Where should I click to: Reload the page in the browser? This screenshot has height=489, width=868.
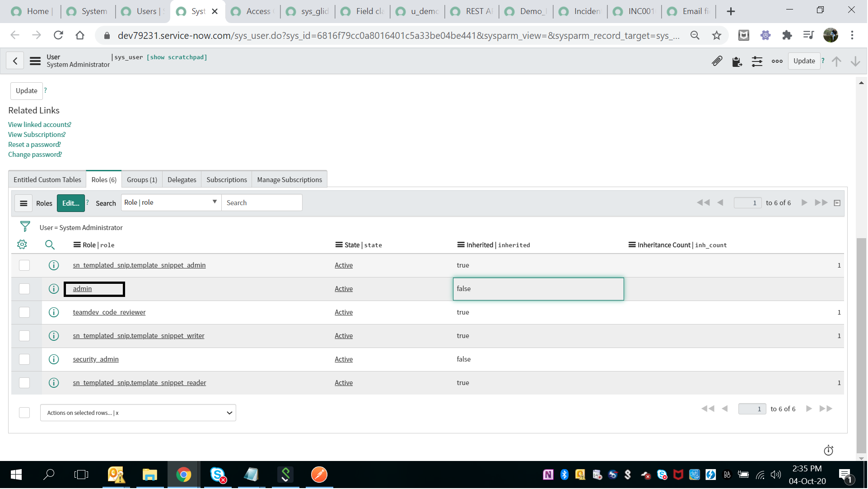(x=58, y=35)
